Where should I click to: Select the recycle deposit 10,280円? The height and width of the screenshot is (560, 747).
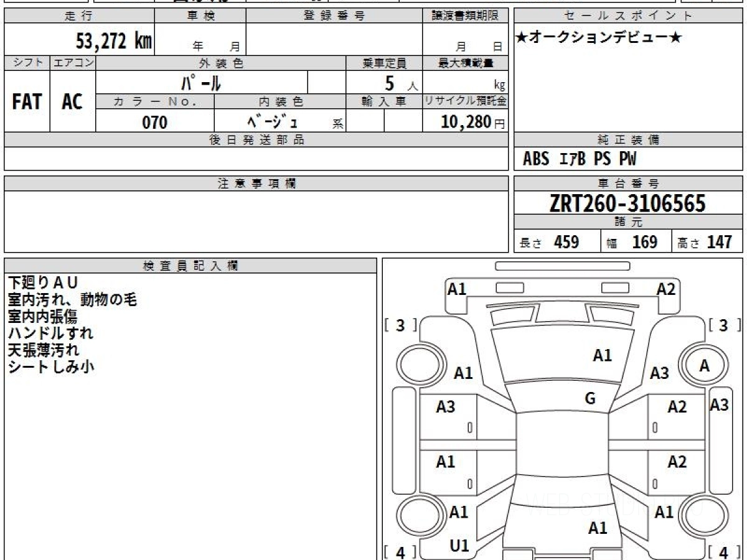click(x=473, y=122)
